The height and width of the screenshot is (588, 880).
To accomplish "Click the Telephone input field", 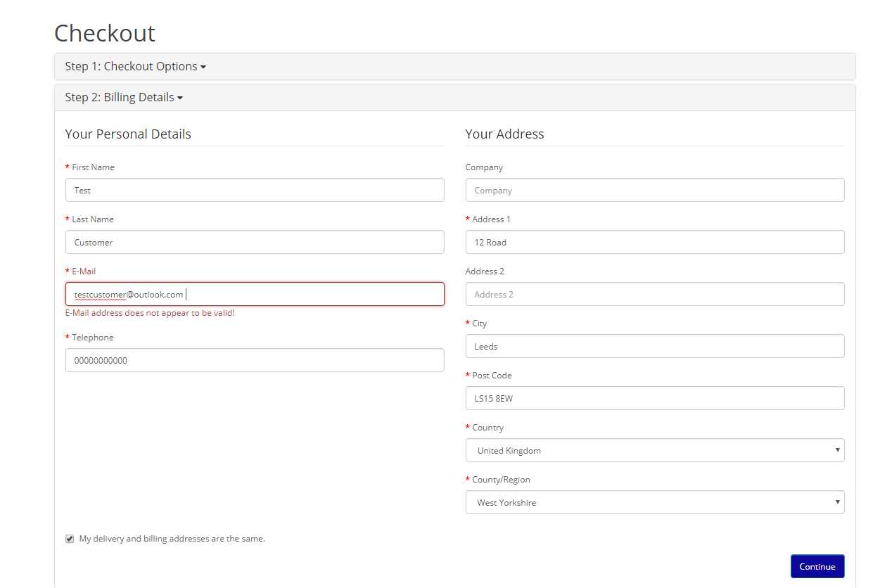I will 255,360.
